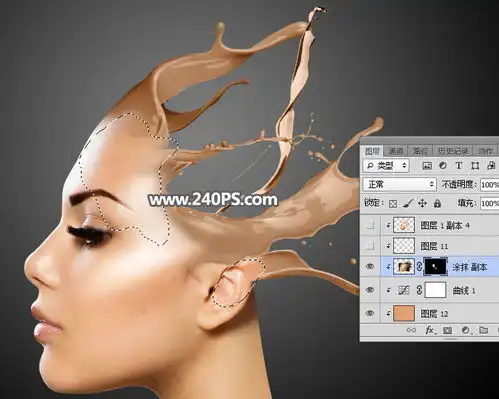Switch to the 通道 channels tab
Screen dimensions: 499x399
[396, 151]
